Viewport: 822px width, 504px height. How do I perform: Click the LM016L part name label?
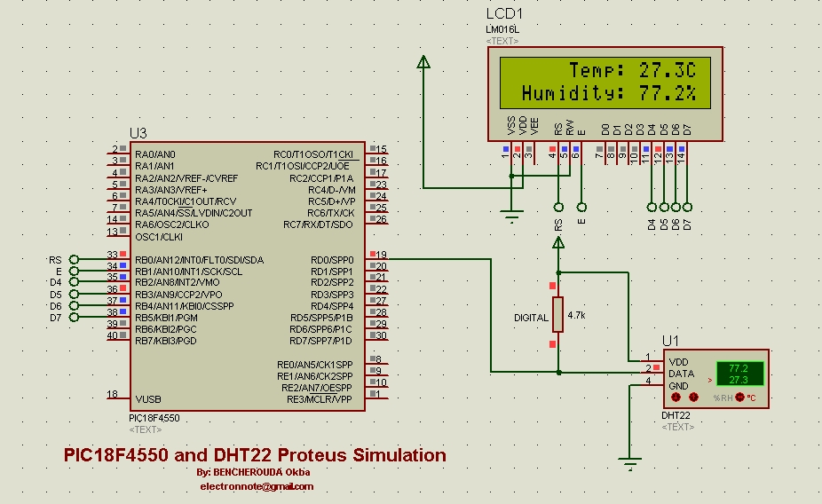pos(502,30)
